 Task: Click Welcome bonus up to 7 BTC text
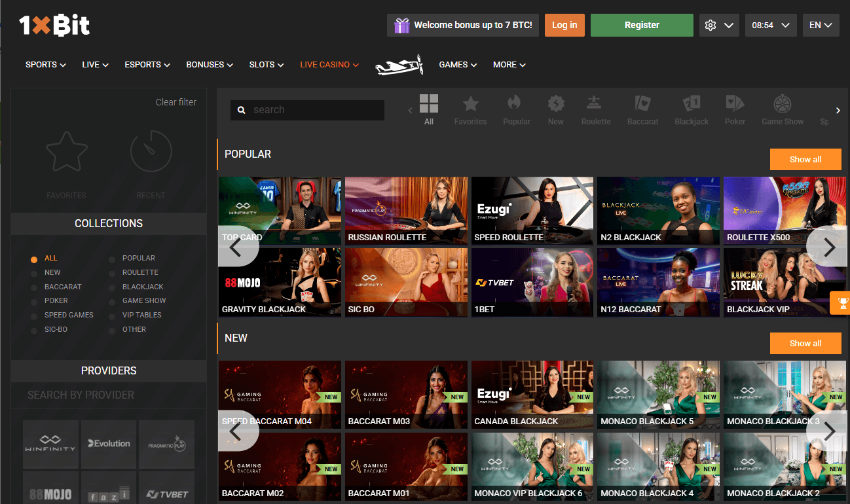pos(473,26)
